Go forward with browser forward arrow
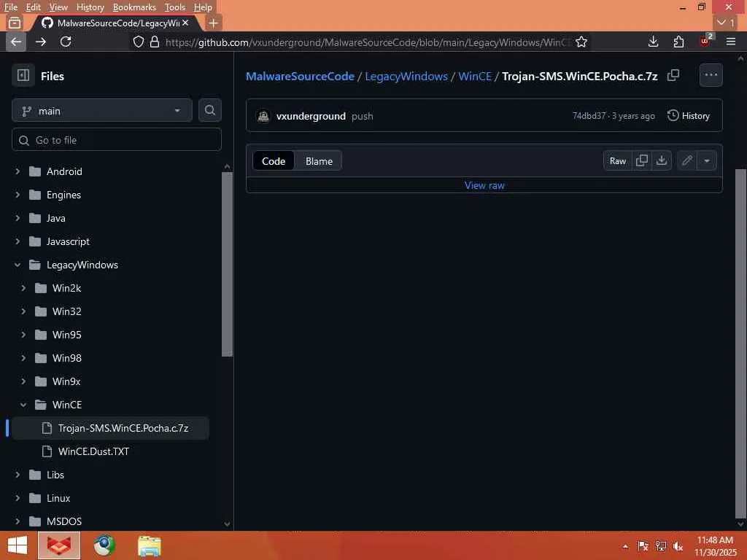The height and width of the screenshot is (560, 747). pos(41,42)
